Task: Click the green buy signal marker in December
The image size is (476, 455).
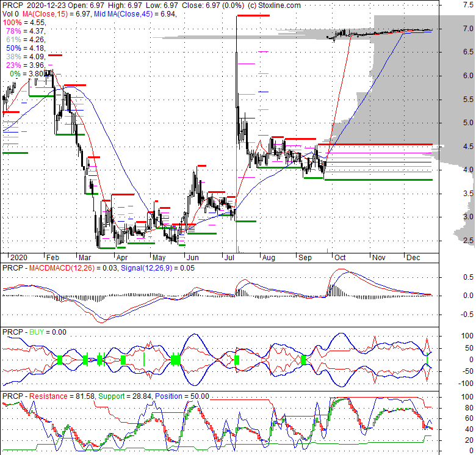Action: pos(427,358)
